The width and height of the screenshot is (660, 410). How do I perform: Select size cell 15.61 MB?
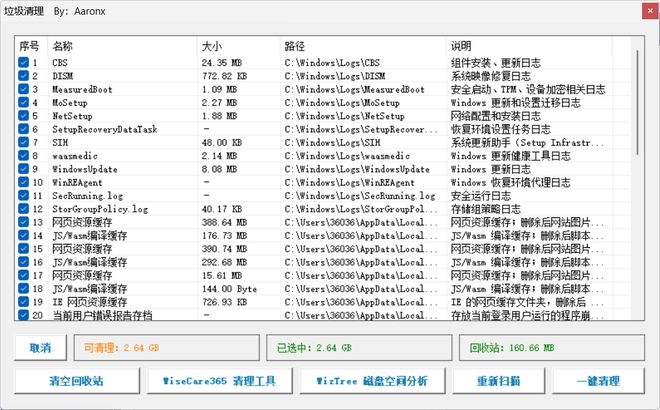(x=221, y=276)
